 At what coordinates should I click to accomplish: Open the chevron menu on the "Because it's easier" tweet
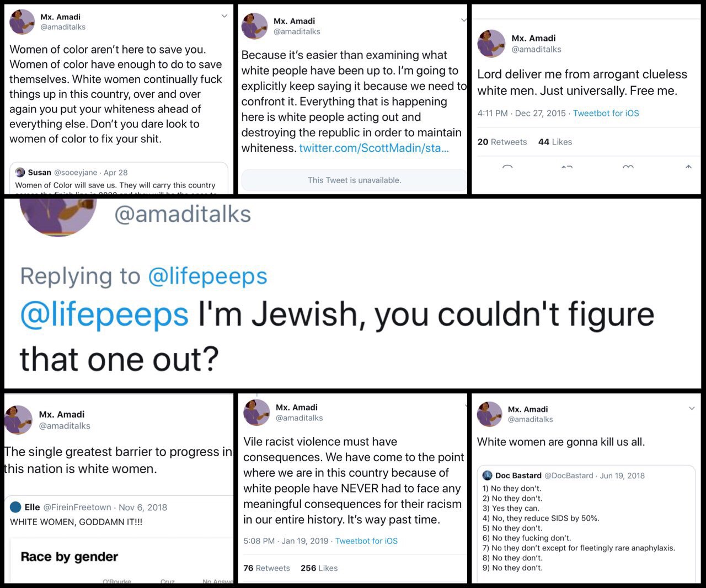click(x=463, y=20)
